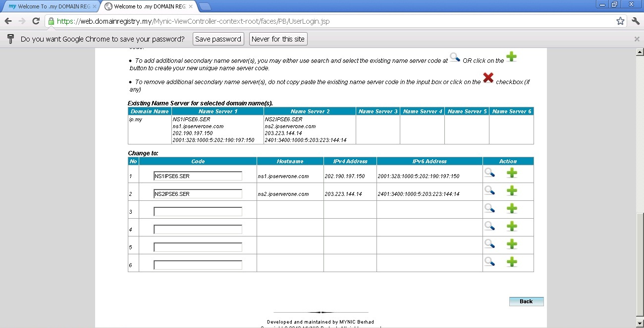This screenshot has height=328, width=644.
Task: Go back in browser history
Action: point(8,21)
